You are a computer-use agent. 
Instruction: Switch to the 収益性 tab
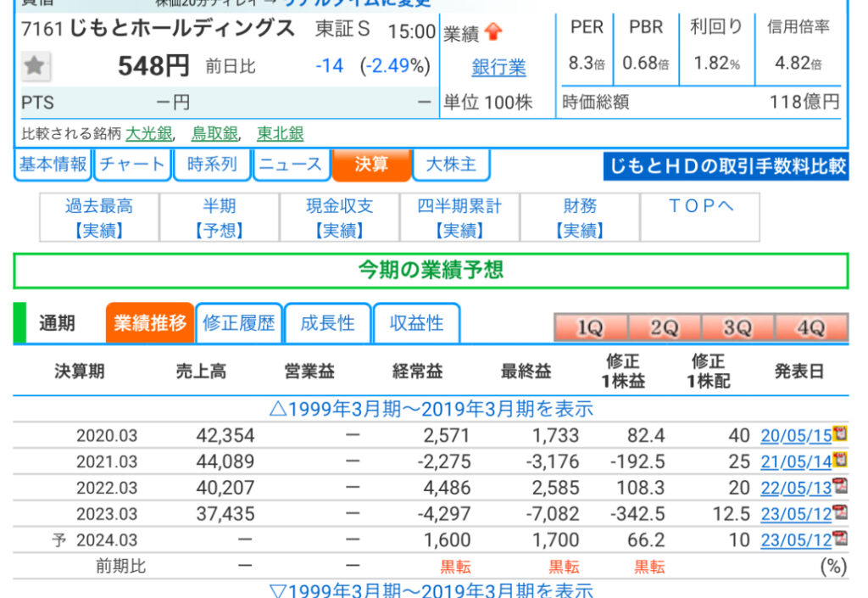(x=416, y=323)
